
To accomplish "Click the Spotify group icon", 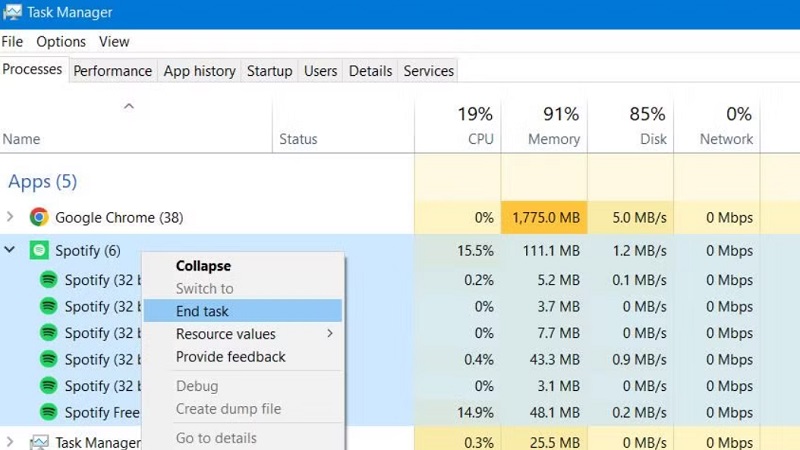I will tap(39, 250).
